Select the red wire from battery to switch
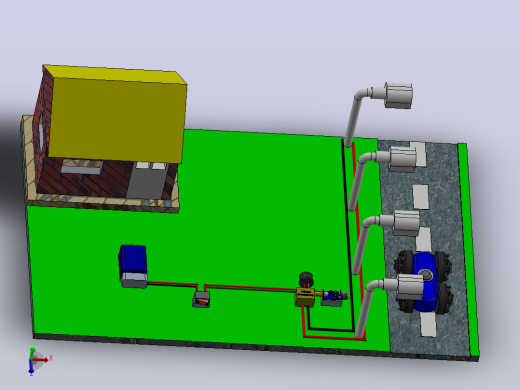Image resolution: width=520 pixels, height=390 pixels. point(172,284)
